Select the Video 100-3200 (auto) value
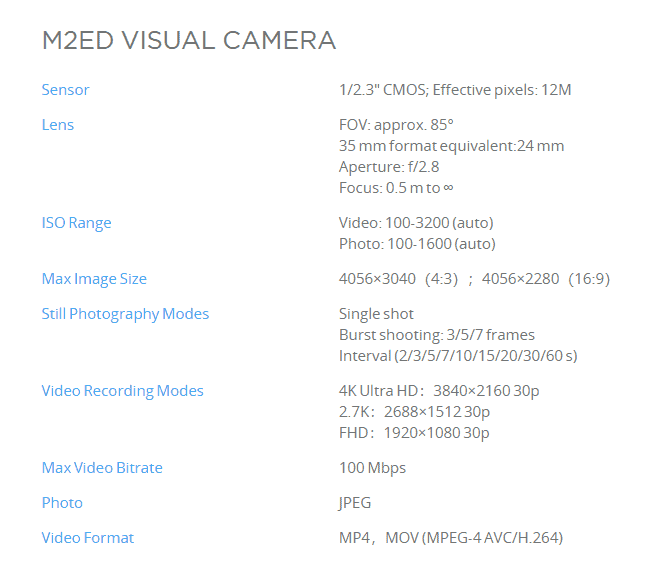Screen dimensions: 652x572 416,223
